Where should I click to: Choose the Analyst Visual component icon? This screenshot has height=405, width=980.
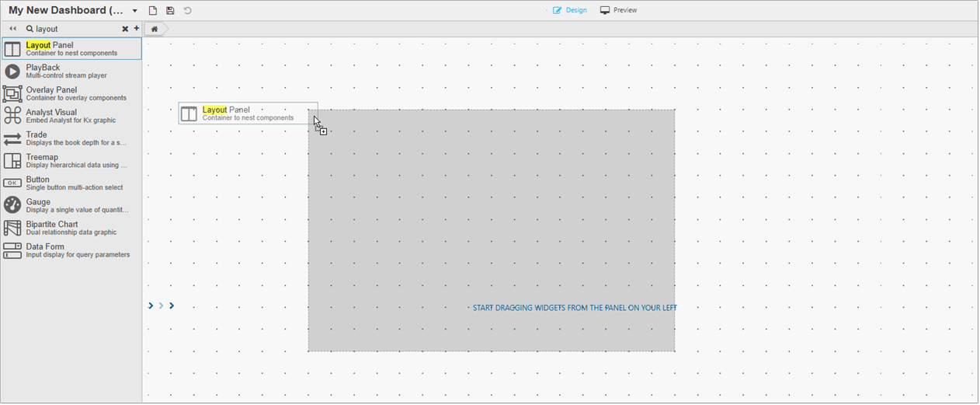pos(12,116)
